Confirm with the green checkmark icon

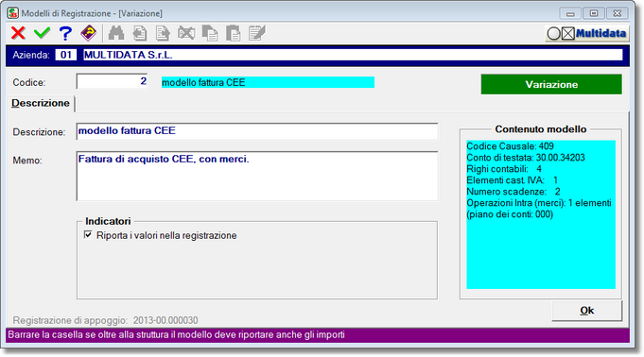click(x=42, y=33)
